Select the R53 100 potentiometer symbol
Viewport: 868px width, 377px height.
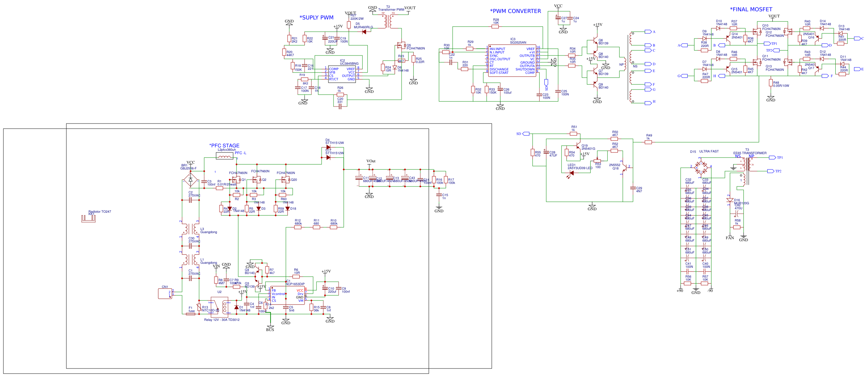point(598,161)
